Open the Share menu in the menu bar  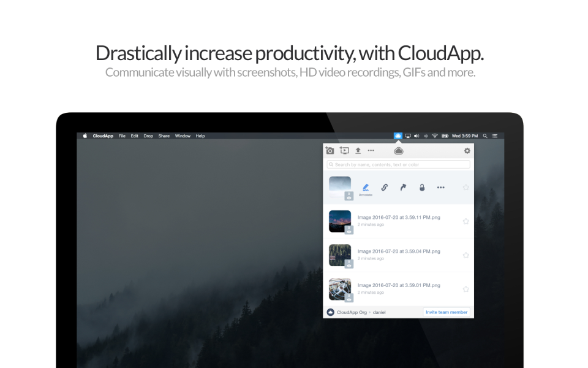point(164,136)
